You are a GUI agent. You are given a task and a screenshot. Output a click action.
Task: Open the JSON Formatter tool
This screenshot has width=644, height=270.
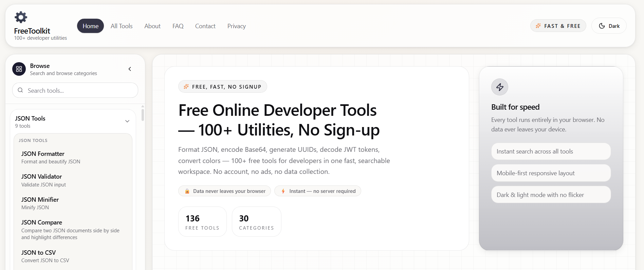tap(43, 154)
